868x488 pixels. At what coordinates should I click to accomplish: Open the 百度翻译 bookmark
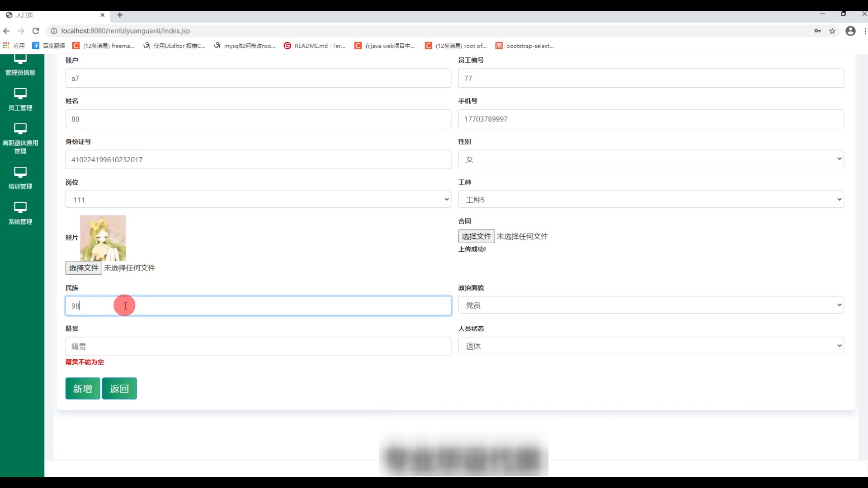(x=49, y=46)
